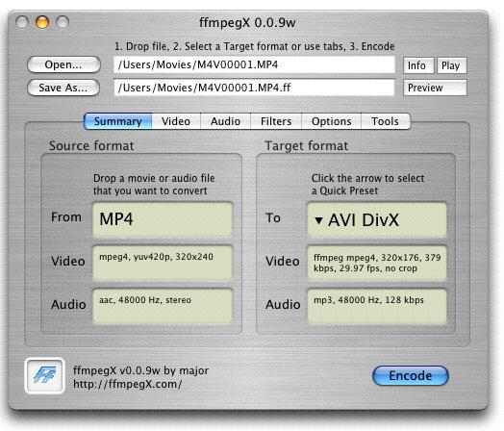
Task: Click the Save As... button
Action: (63, 88)
